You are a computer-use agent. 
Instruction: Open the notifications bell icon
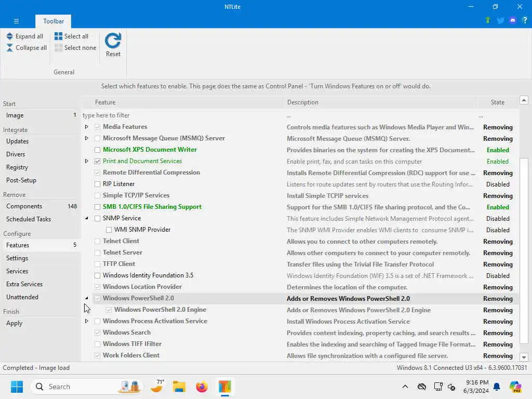click(x=497, y=387)
